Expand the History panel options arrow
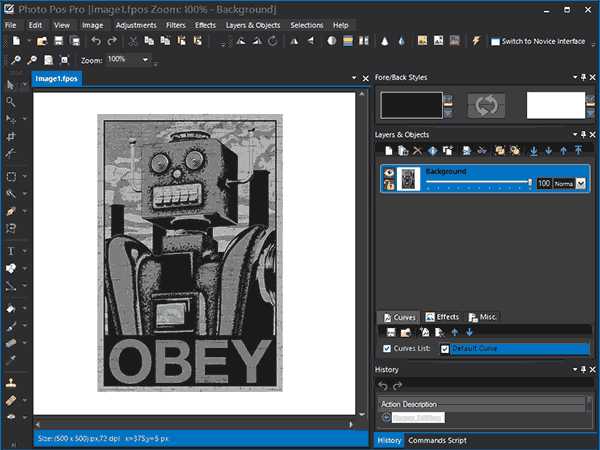The height and width of the screenshot is (450, 600). click(x=575, y=369)
